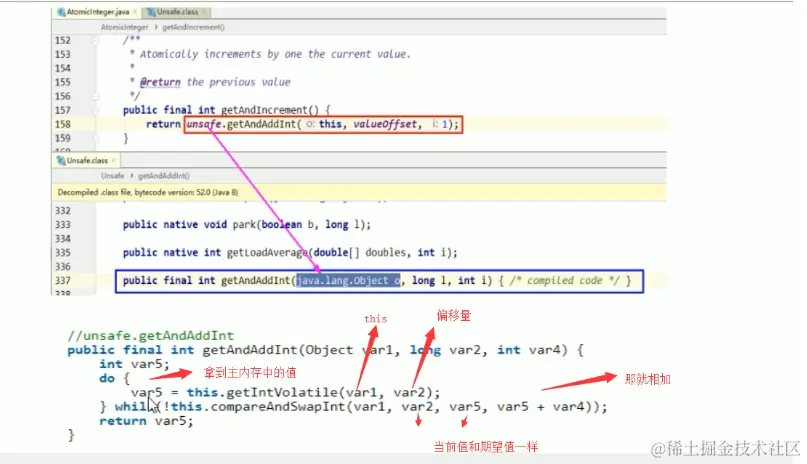
Task: Click 'getAndAddInt' method name on line 337
Action: pos(256,280)
